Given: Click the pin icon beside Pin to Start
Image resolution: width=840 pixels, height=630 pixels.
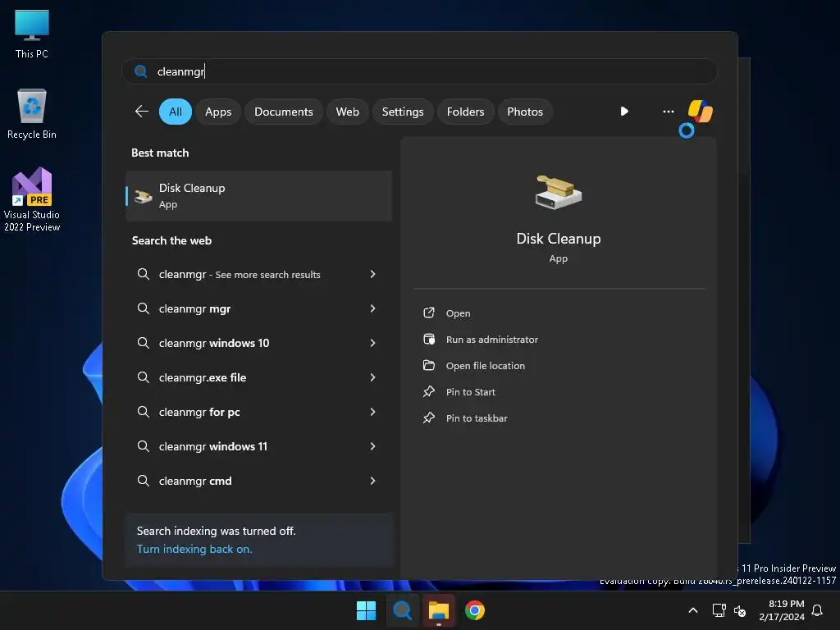Looking at the screenshot, I should coord(429,391).
